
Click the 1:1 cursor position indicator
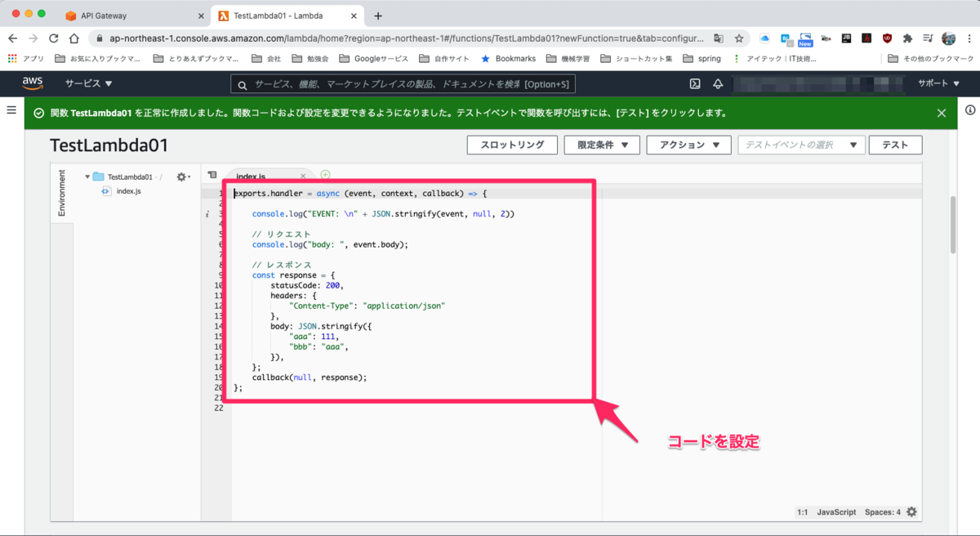coord(802,512)
